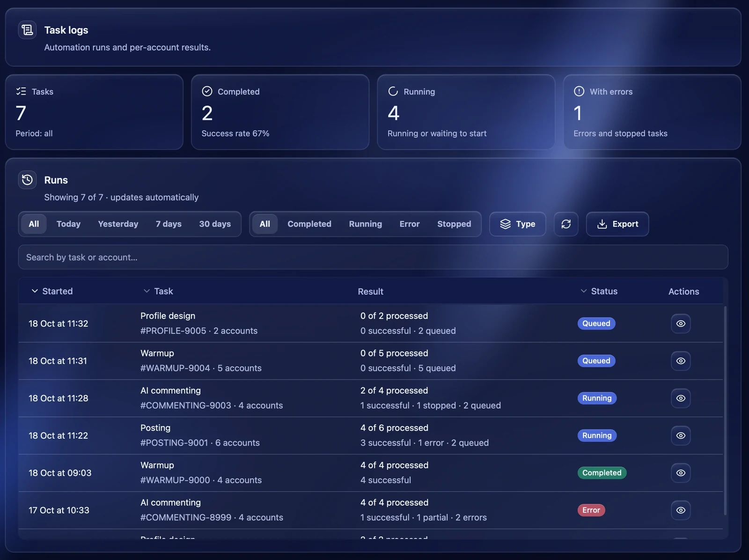The height and width of the screenshot is (560, 749).
Task: Click the Running spinner icon in card
Action: click(x=393, y=91)
